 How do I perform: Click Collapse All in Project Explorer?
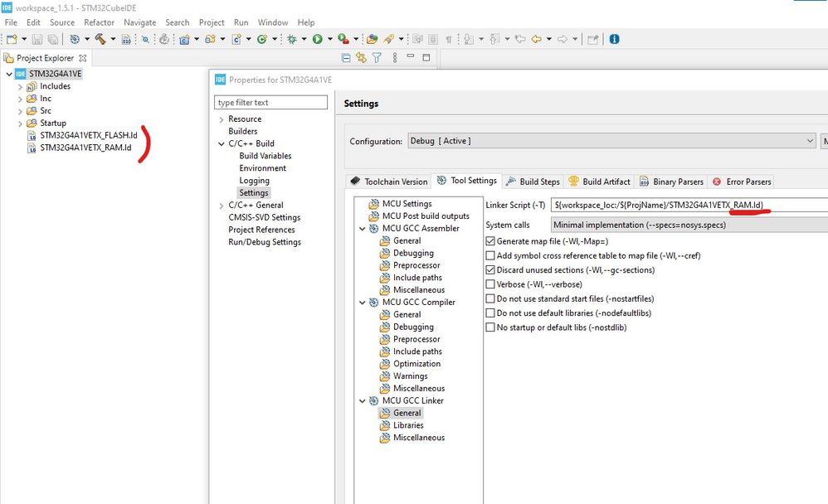tap(346, 57)
